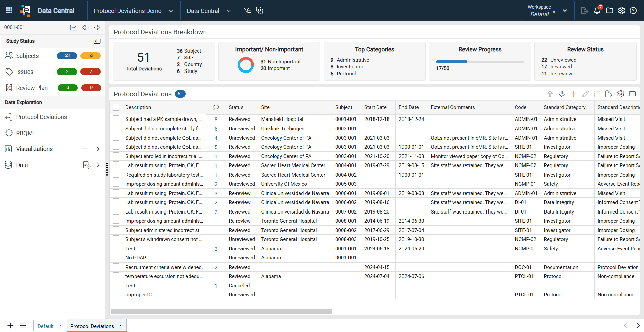Image resolution: width=644 pixels, height=332 pixels.
Task: Open comment count 6 for Uniklinik Tuebingen row
Action: coord(216,129)
